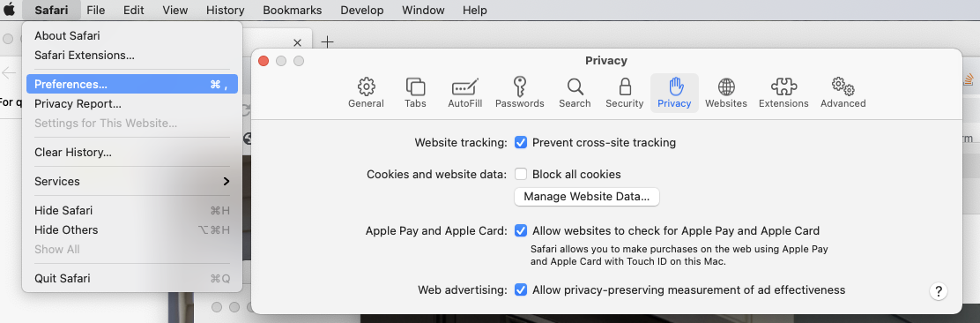980x323 pixels.
Task: Enable Block all cookies checkbox
Action: (520, 174)
